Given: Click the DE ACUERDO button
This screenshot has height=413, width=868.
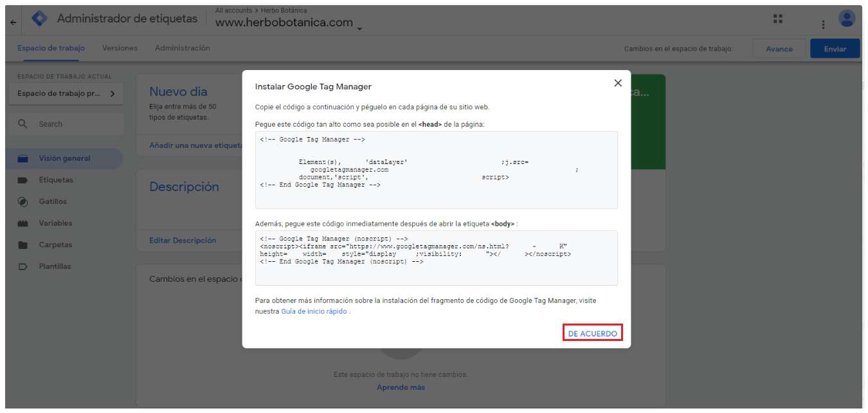Looking at the screenshot, I should coord(593,333).
